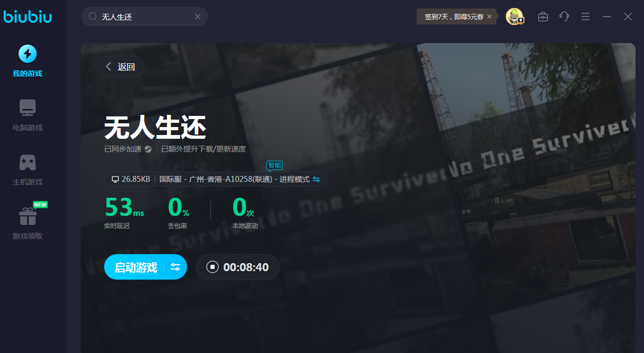Open the user avatar profile

[514, 16]
